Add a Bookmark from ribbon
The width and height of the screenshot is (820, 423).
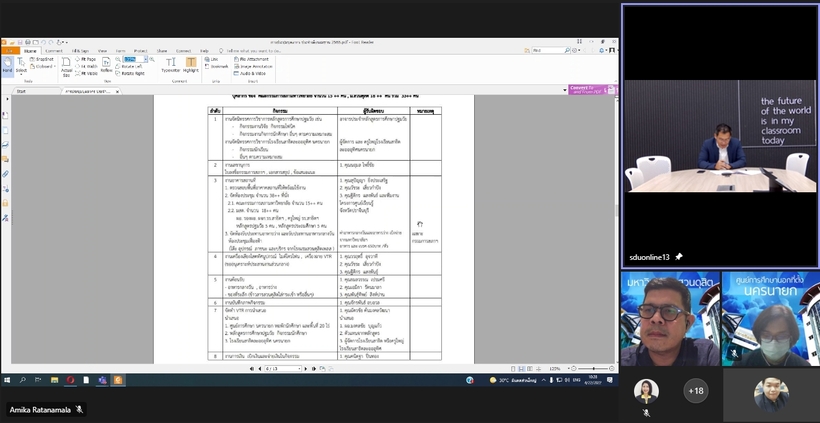coord(217,66)
